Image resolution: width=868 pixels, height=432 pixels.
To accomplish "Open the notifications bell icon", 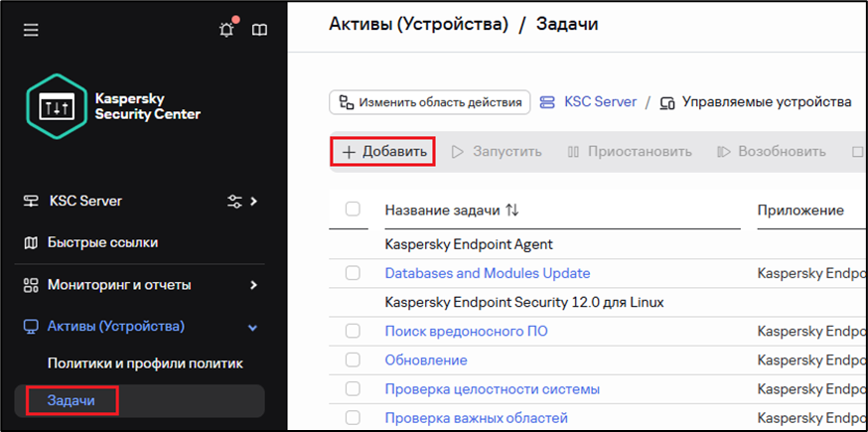I will click(226, 30).
